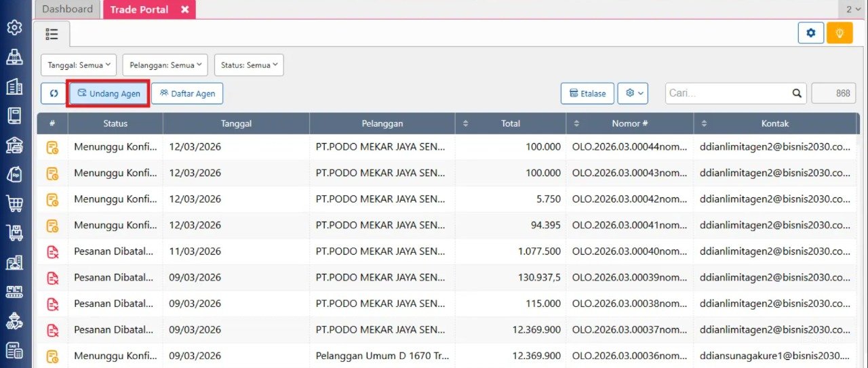868x368 pixels.
Task: Sort by the Total column arrows
Action: click(x=465, y=123)
